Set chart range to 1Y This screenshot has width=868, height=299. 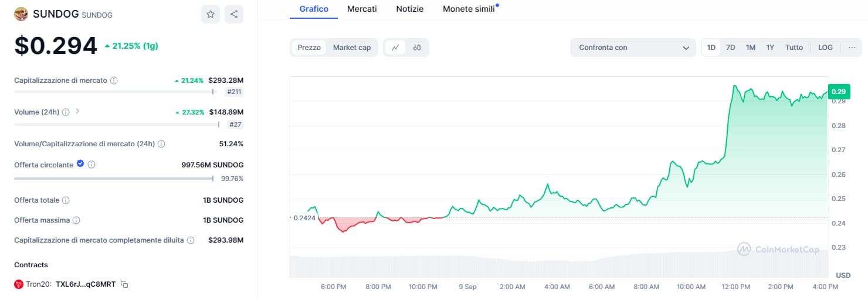770,48
